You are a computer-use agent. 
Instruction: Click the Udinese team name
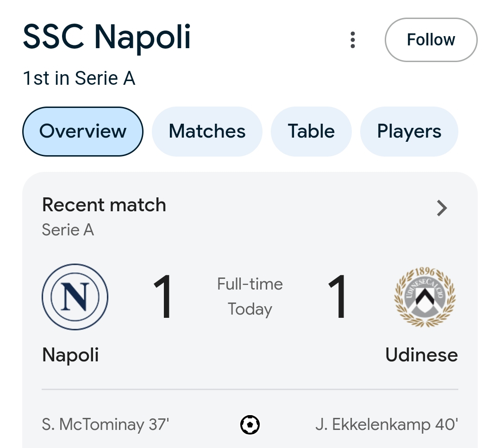421,355
